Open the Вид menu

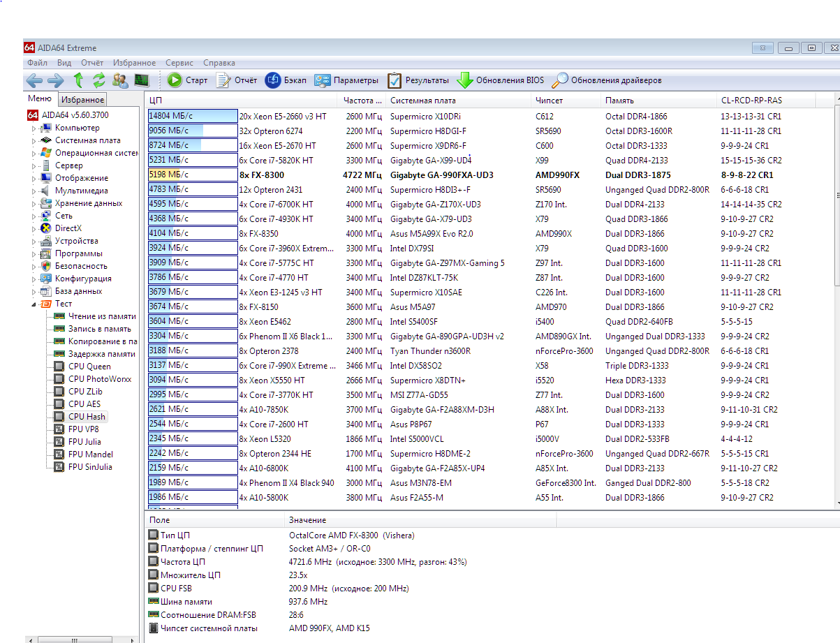coord(64,63)
